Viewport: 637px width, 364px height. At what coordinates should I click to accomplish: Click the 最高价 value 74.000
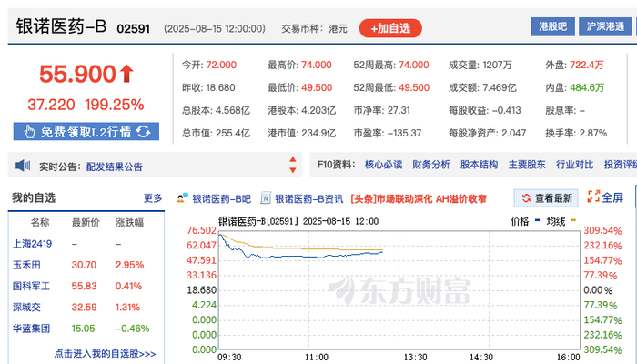[x=316, y=65]
